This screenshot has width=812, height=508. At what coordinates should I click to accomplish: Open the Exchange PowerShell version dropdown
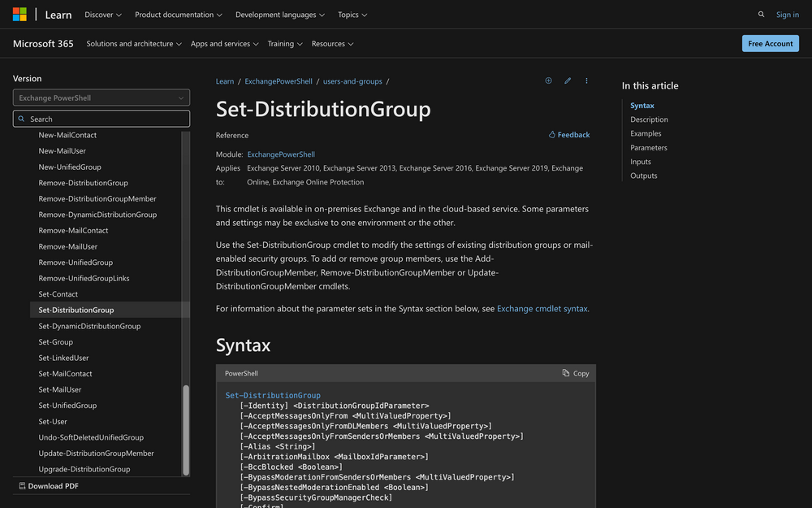pos(101,98)
